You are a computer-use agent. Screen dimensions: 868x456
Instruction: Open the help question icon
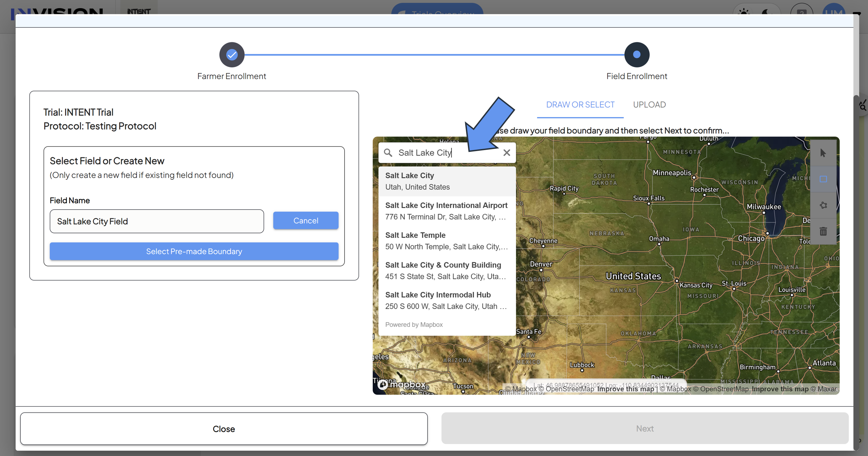click(802, 10)
